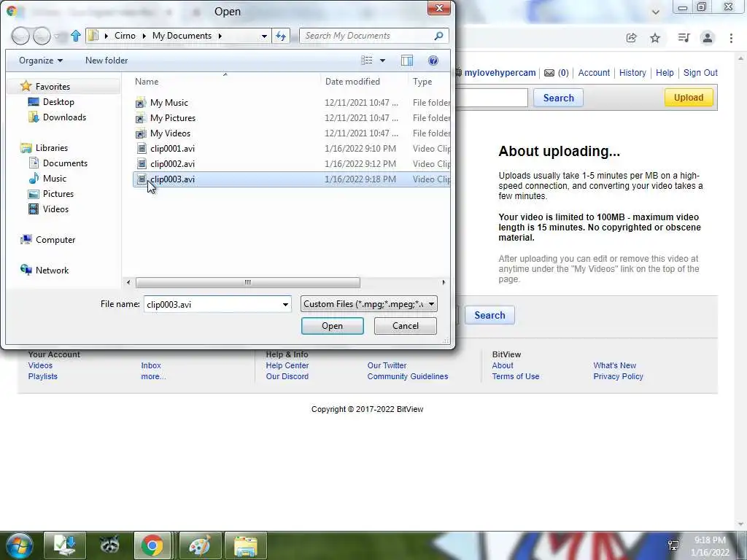Open the Change your view icon
This screenshot has height=560, width=747.
point(367,61)
